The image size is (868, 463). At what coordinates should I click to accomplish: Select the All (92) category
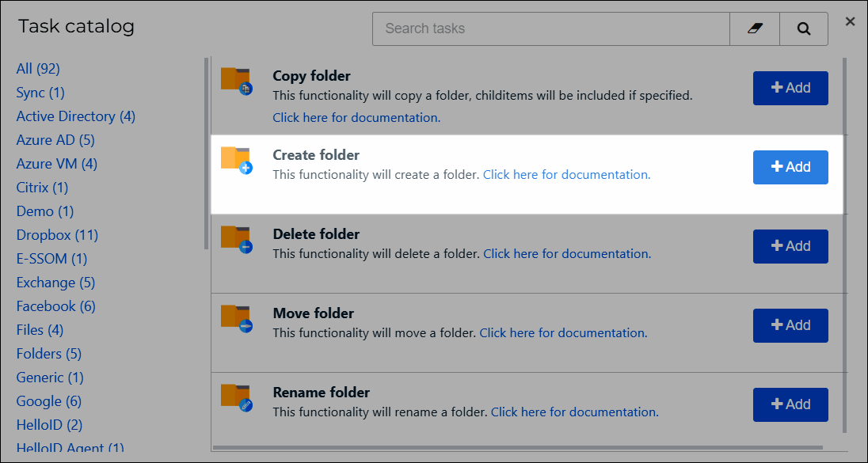(x=38, y=69)
